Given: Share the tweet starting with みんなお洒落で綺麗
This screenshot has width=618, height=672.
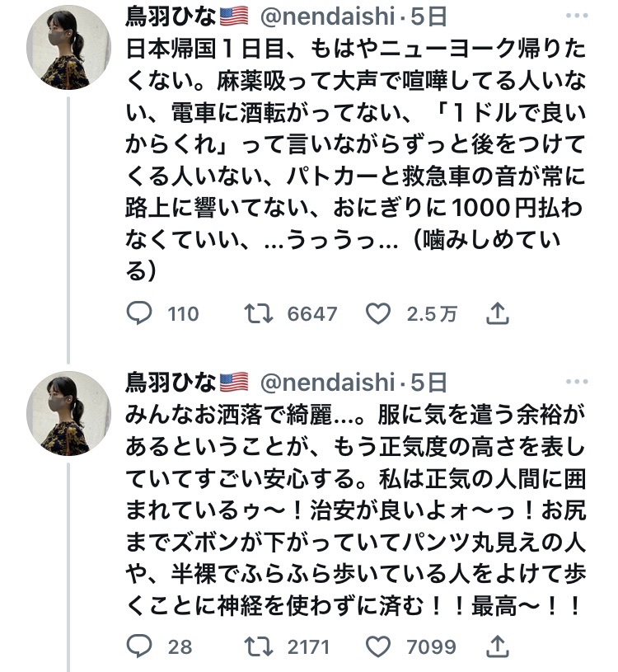Looking at the screenshot, I should click(x=498, y=646).
